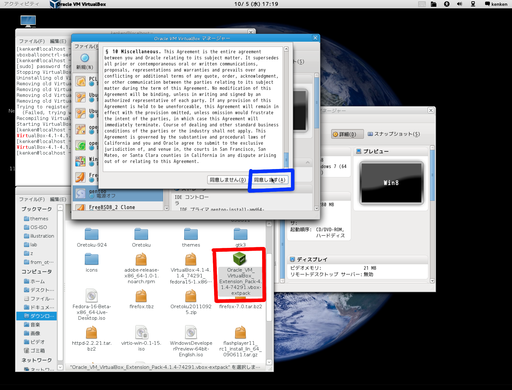
Task: Select the FreeBSD VM icon above gentoo
Action: [81, 177]
